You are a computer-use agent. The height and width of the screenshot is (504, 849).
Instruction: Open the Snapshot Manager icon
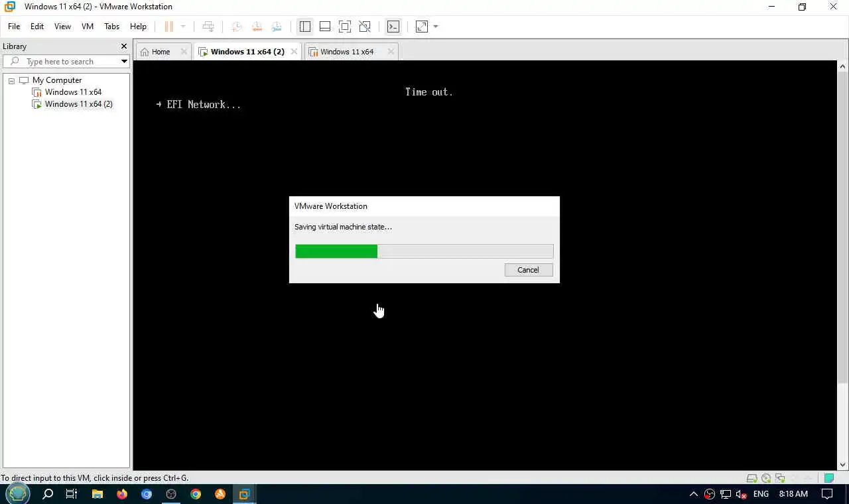277,27
